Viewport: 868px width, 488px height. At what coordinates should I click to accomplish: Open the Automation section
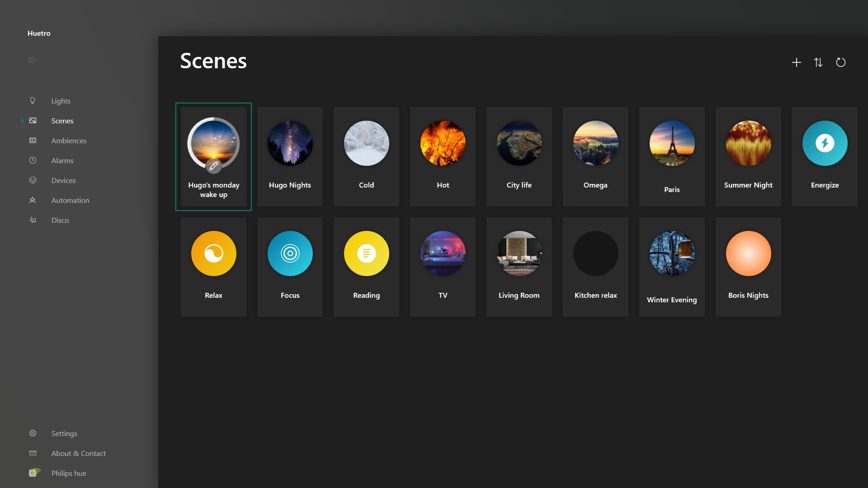70,200
